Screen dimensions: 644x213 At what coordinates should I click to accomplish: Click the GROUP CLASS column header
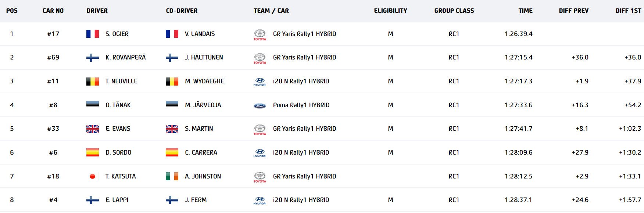tap(454, 11)
